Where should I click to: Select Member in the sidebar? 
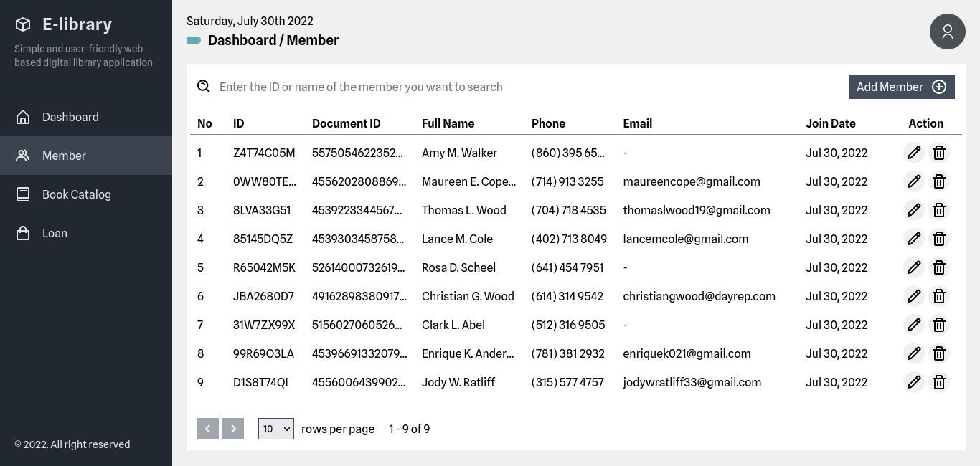[x=64, y=156]
